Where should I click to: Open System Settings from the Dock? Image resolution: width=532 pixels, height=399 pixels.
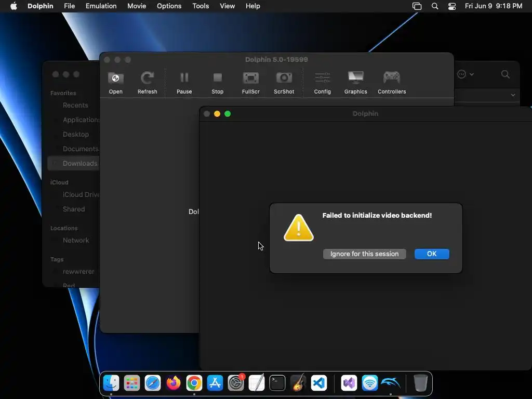236,383
